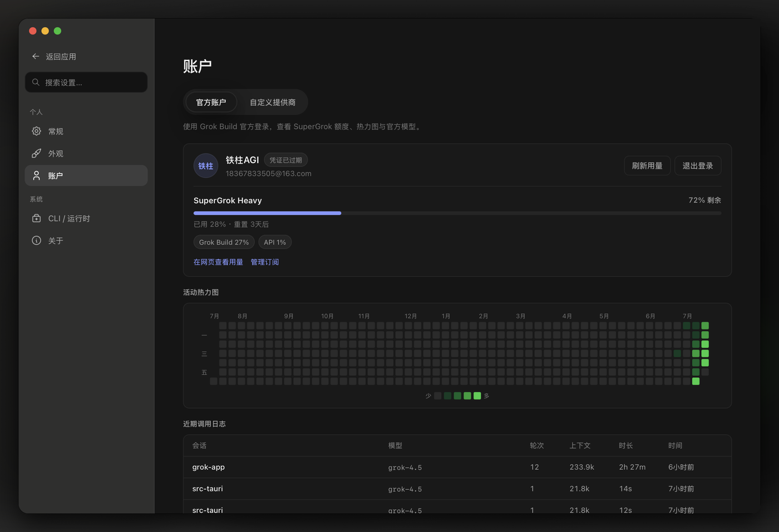Click the magnifier icon in the settings search box

(x=36, y=82)
